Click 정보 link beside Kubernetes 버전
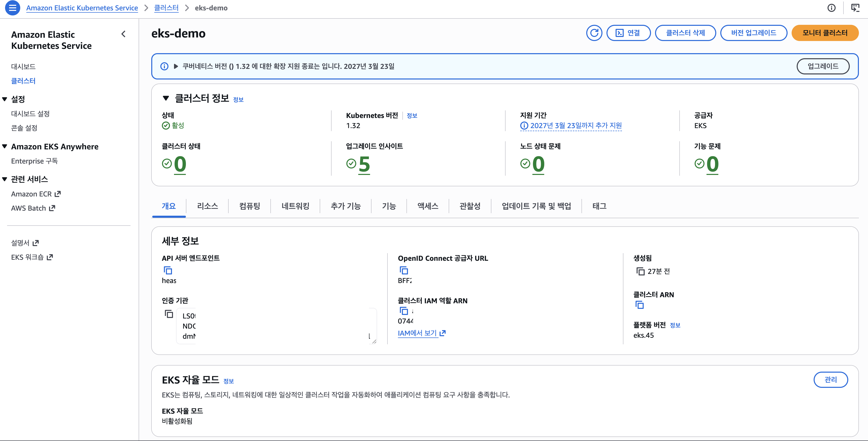Image resolution: width=868 pixels, height=441 pixels. (x=412, y=116)
